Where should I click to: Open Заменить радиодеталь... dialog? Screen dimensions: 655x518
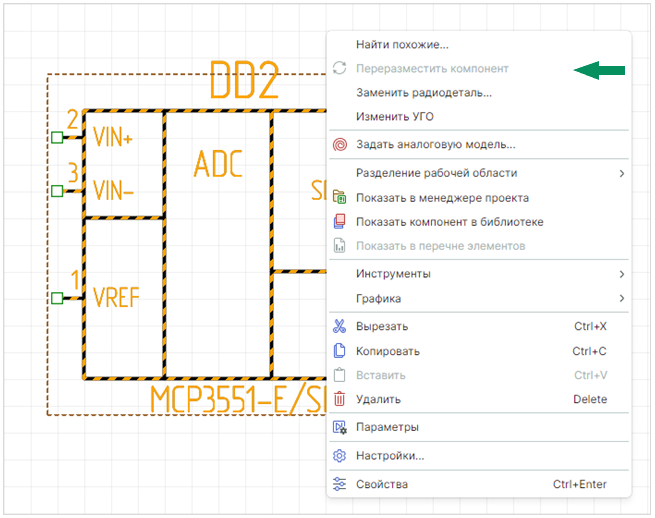click(479, 92)
